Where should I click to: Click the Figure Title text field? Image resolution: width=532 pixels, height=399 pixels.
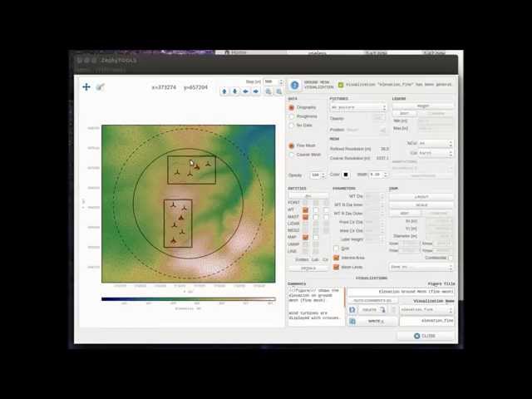pos(401,292)
